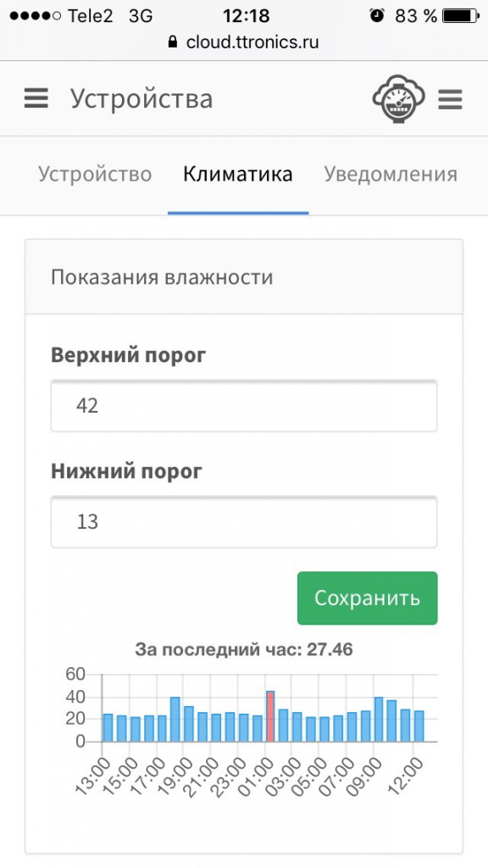
Task: Tap the first bar at 13:00
Action: (x=108, y=728)
